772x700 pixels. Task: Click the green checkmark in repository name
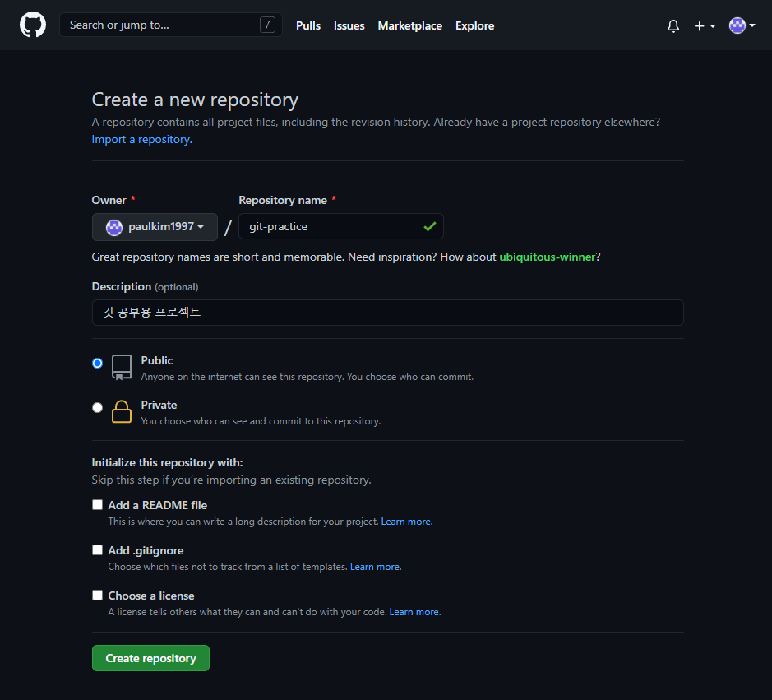click(x=430, y=226)
